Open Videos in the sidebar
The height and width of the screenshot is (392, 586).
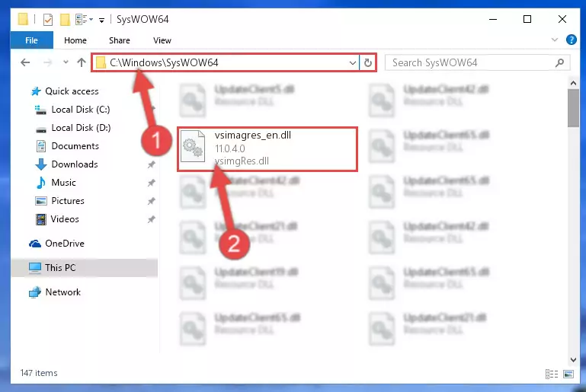pos(65,219)
